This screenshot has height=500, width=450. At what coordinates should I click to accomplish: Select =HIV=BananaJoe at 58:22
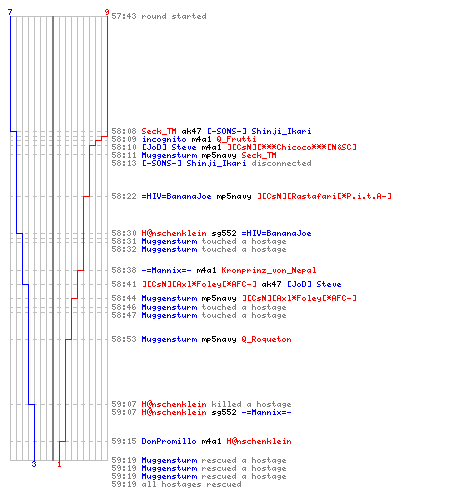click(176, 196)
